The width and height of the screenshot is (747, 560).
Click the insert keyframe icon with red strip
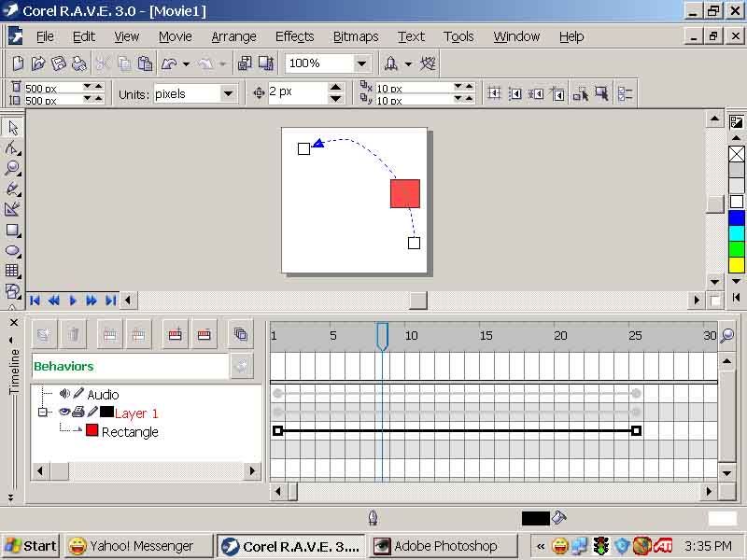click(x=175, y=335)
